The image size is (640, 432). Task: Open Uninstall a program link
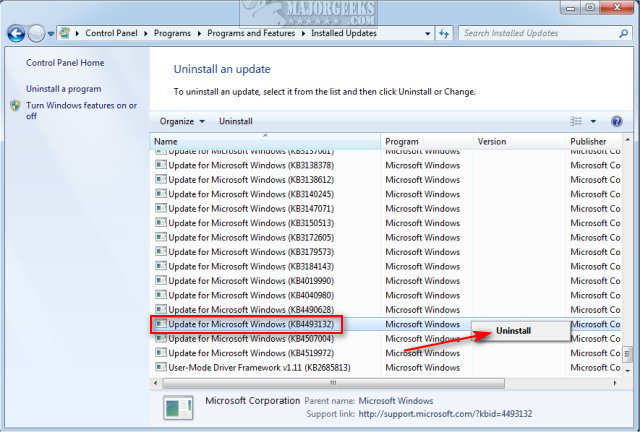click(x=64, y=89)
